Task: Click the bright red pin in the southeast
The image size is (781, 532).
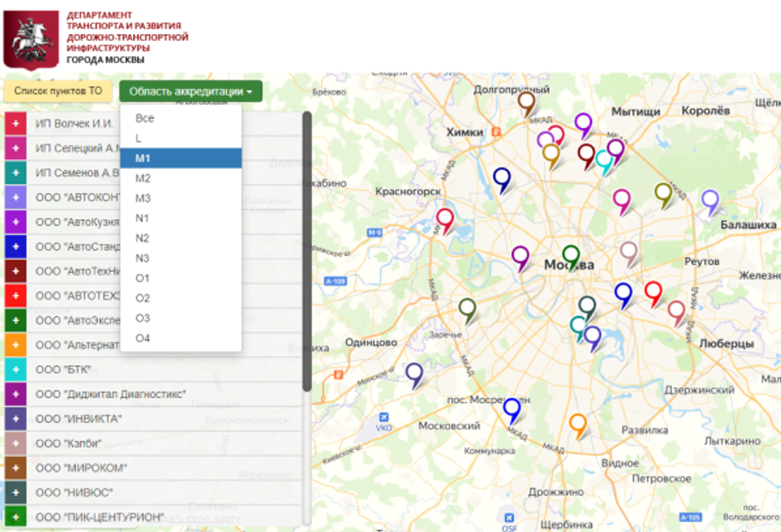Action: coord(653,292)
